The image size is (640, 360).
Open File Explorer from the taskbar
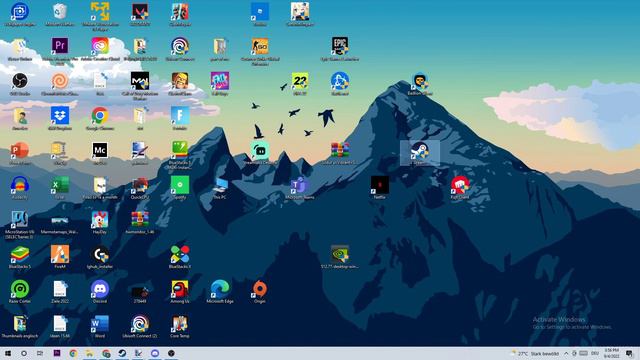[x=89, y=353]
